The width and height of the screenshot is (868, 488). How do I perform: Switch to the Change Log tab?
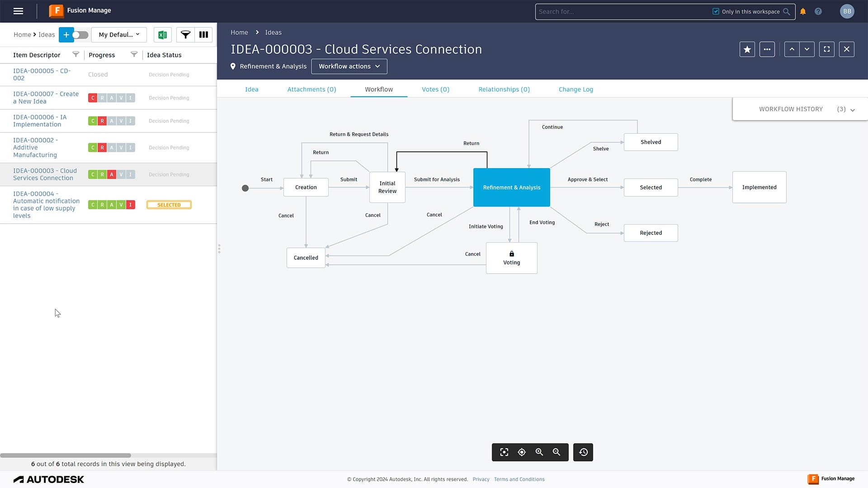tap(576, 89)
